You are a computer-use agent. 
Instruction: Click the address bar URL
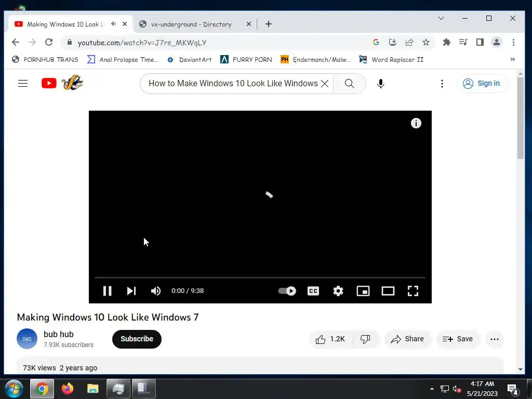[x=142, y=43]
